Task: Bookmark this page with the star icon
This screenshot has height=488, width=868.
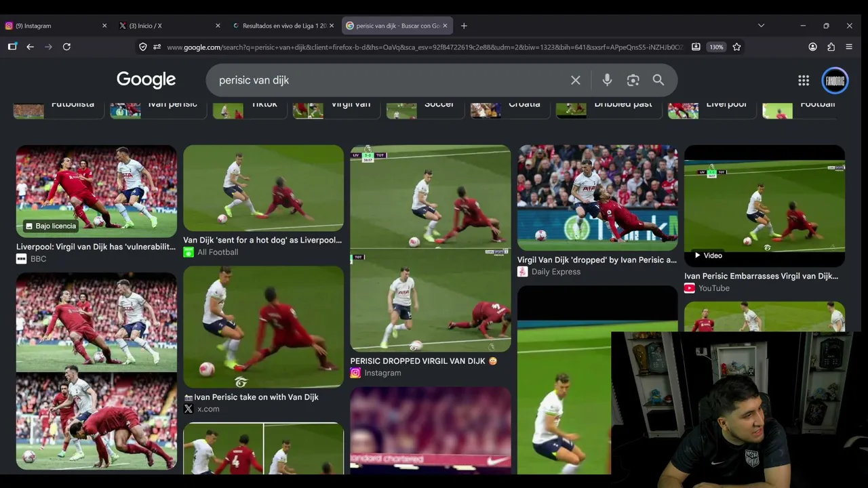Action: click(736, 47)
